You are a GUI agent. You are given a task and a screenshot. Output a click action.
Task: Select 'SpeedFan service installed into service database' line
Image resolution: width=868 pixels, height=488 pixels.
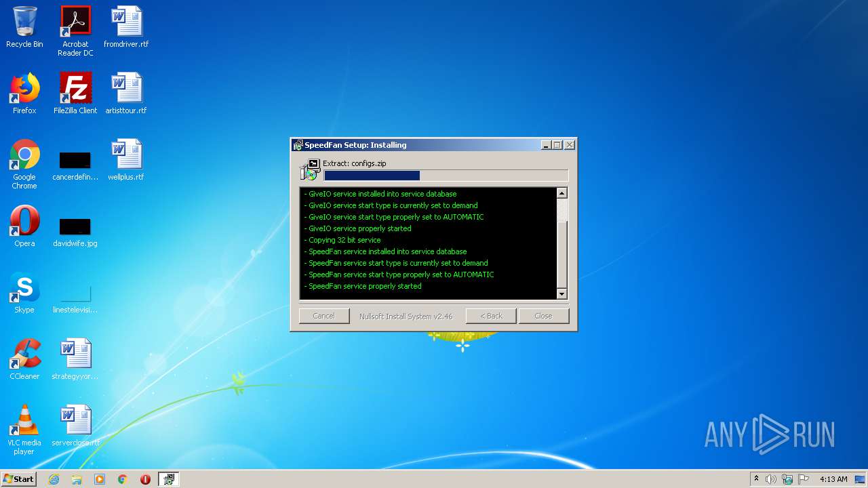[x=385, y=251]
